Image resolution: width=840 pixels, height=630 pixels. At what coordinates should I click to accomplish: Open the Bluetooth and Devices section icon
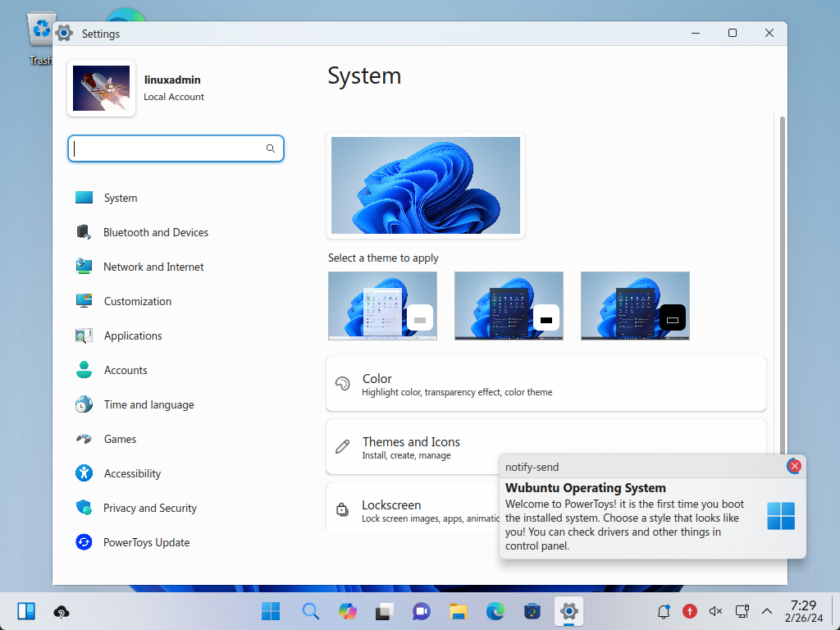[x=84, y=232]
